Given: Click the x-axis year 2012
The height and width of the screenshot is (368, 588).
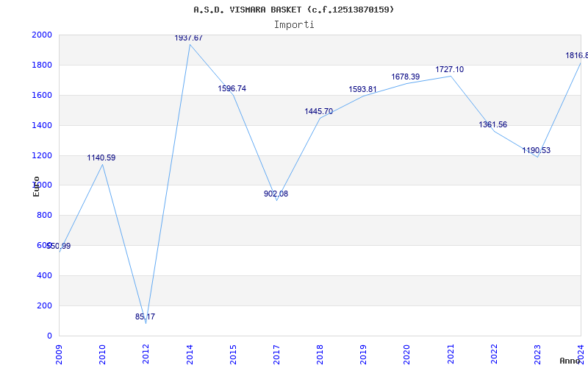Looking at the screenshot, I should [x=146, y=355].
